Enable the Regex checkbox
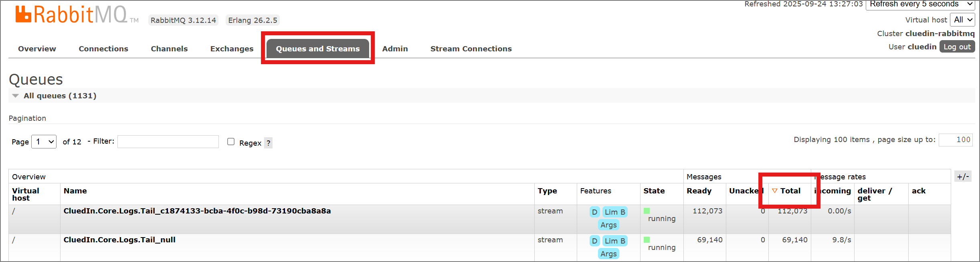Image resolution: width=980 pixels, height=262 pixels. (231, 142)
